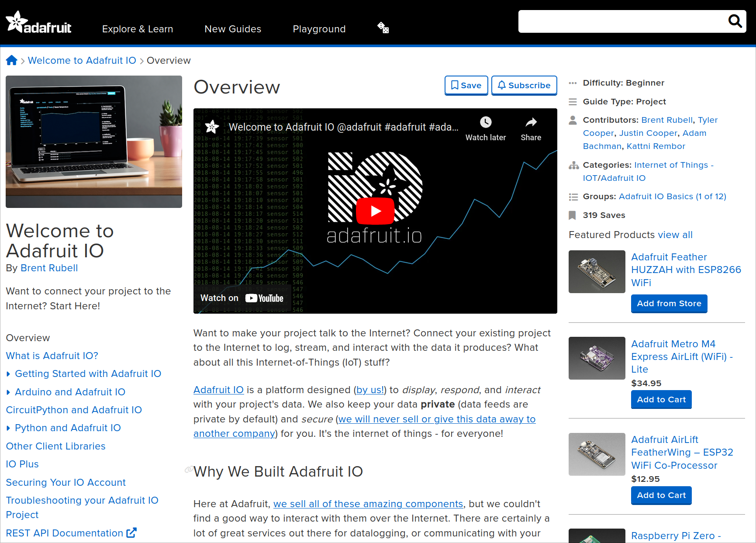Screen dimensions: 756x543
Task: Open Other Client Libraries page
Action: click(x=55, y=446)
